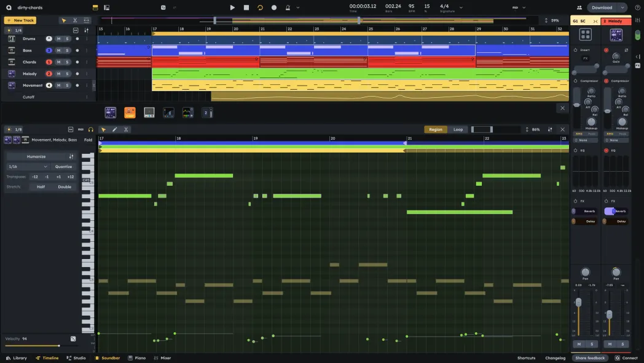The height and width of the screenshot is (363, 644).
Task: Transpose notes by +12 semitones
Action: 71,177
